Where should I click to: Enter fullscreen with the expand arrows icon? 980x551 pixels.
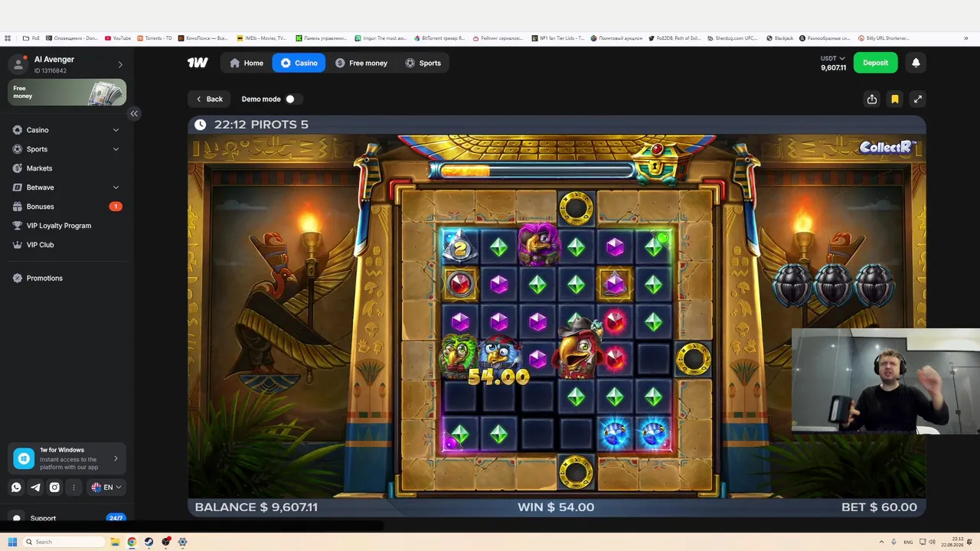click(917, 99)
